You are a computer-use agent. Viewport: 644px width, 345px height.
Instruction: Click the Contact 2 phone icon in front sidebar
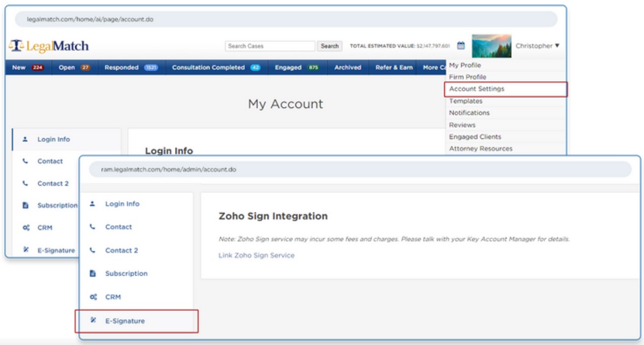coord(93,250)
